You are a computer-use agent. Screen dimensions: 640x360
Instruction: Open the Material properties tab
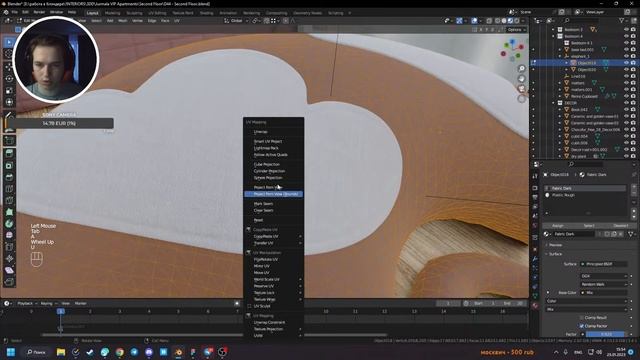point(535,305)
